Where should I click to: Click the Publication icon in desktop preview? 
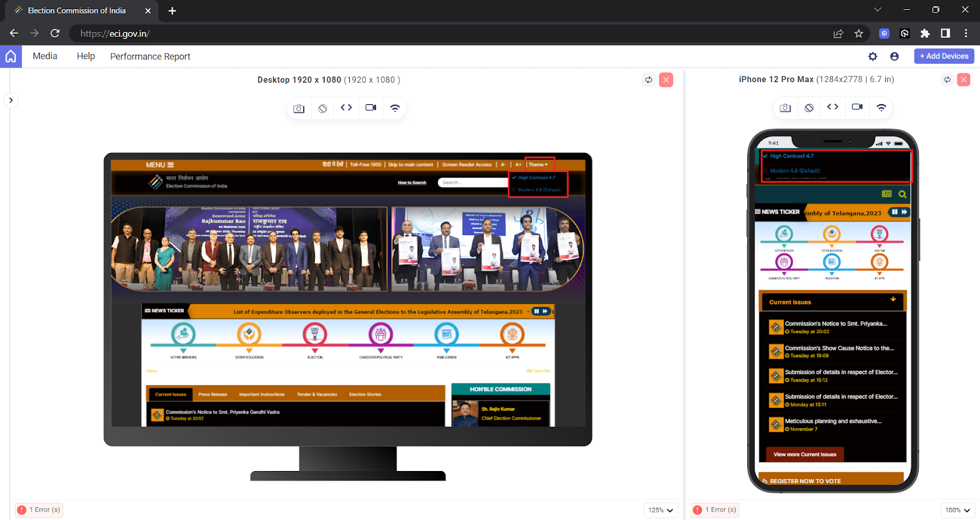447,335
